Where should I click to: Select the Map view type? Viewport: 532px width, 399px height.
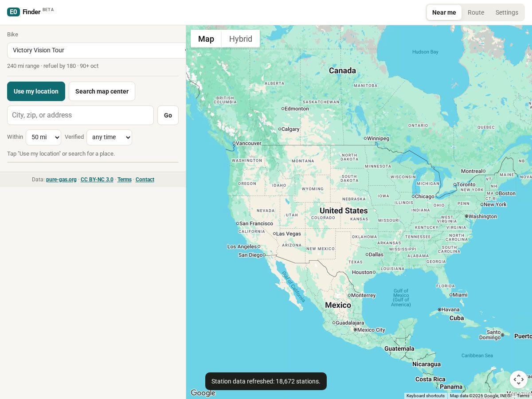[206, 39]
